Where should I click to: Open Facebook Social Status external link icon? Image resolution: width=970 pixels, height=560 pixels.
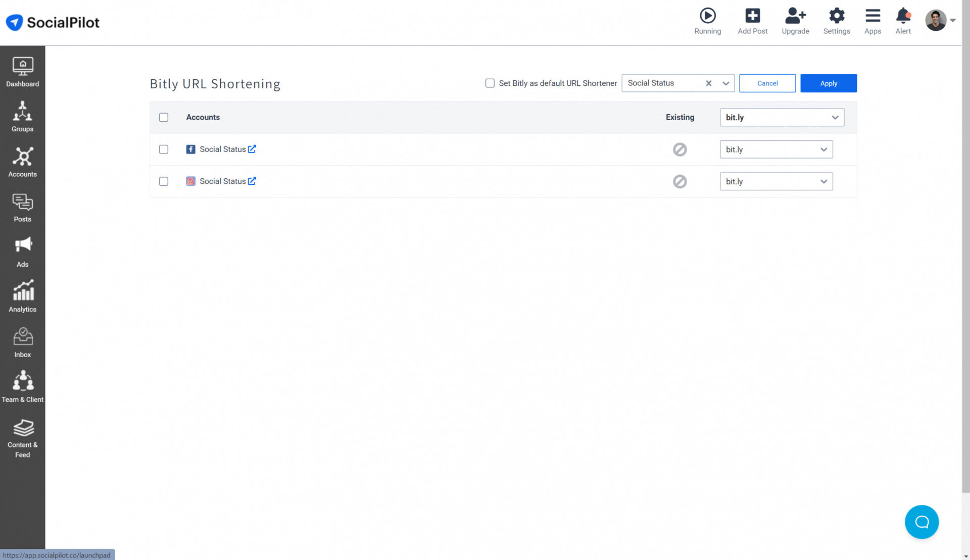(x=252, y=149)
